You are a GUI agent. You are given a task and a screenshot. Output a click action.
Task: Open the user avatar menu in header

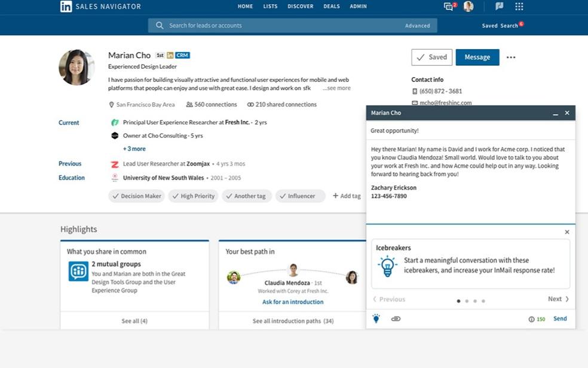click(x=468, y=7)
